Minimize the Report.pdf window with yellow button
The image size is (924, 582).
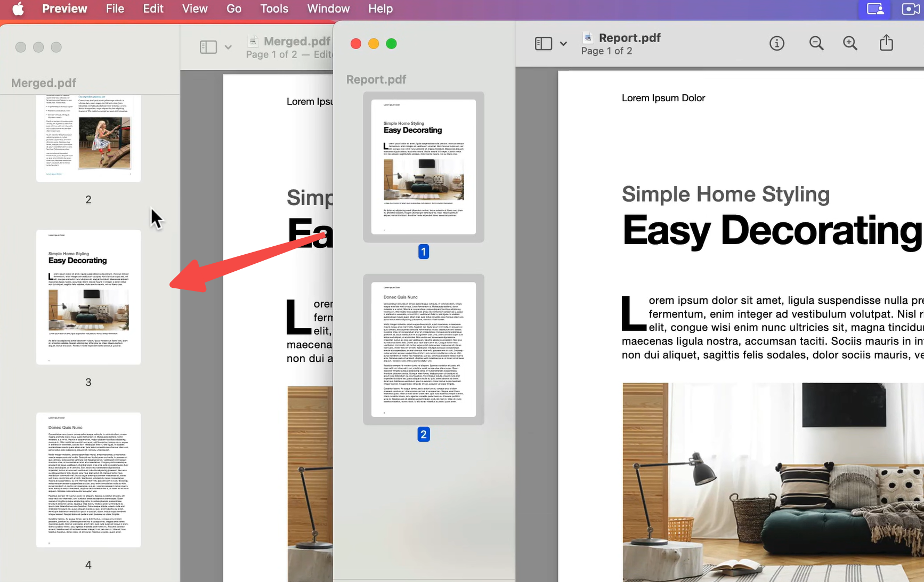[374, 44]
